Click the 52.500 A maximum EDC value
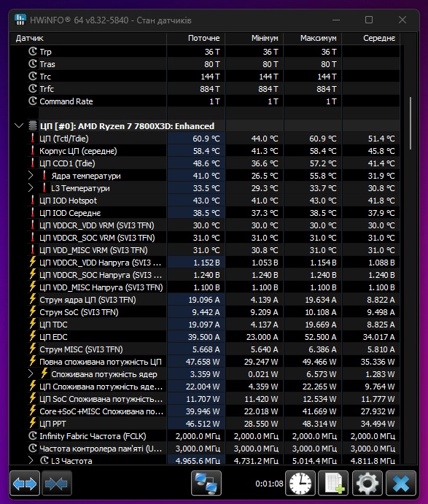This screenshot has height=504, width=428. coord(320,337)
